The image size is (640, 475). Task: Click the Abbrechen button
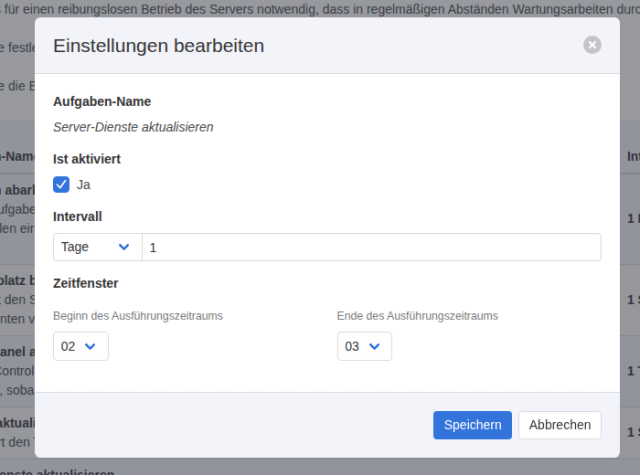point(560,425)
